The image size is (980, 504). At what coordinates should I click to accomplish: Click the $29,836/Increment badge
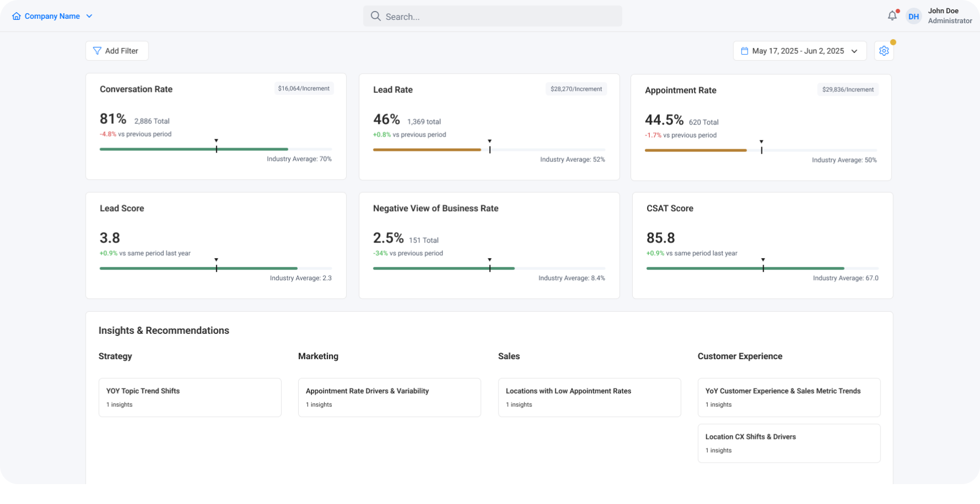(x=848, y=90)
